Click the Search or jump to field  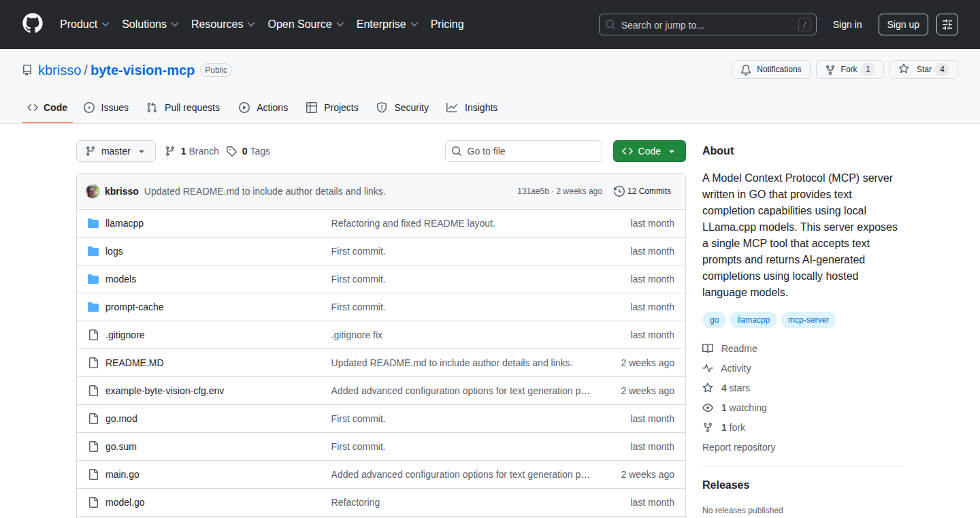(x=708, y=25)
